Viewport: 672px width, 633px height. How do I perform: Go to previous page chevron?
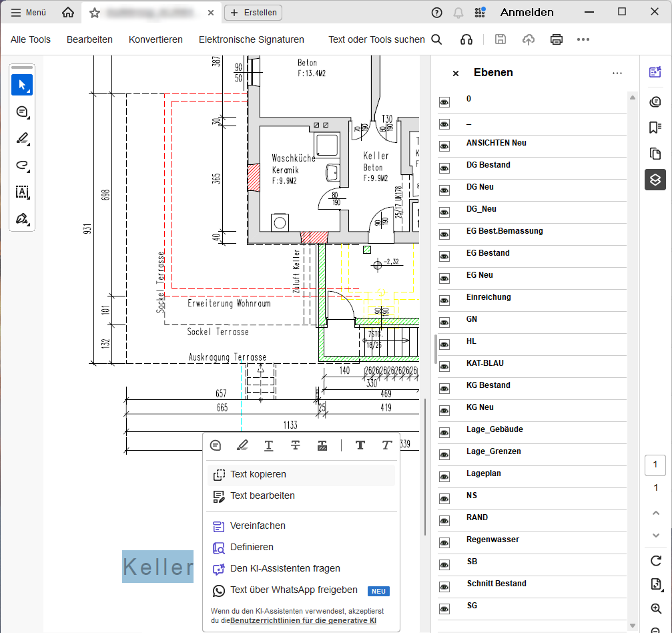656,513
